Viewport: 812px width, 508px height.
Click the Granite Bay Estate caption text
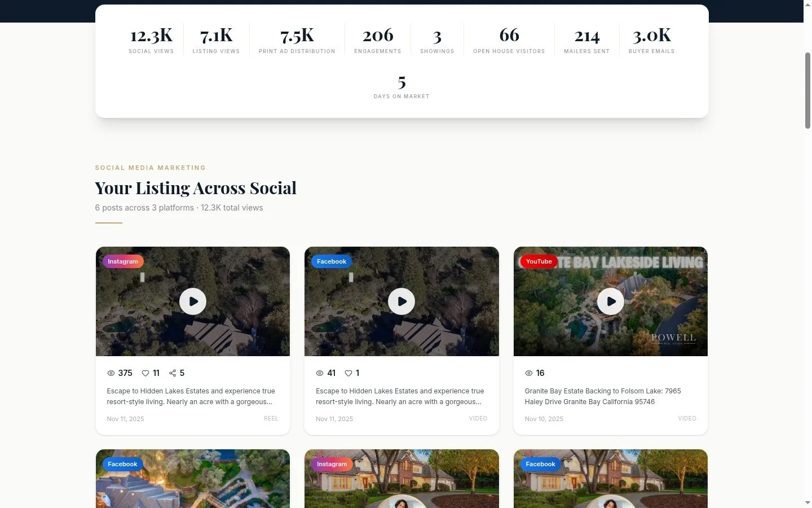(603, 396)
